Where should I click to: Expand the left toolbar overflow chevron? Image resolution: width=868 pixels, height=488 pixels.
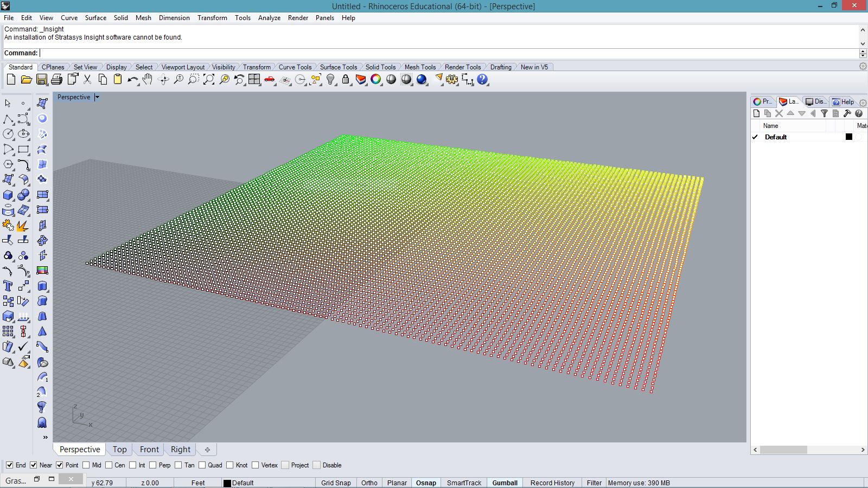45,437
